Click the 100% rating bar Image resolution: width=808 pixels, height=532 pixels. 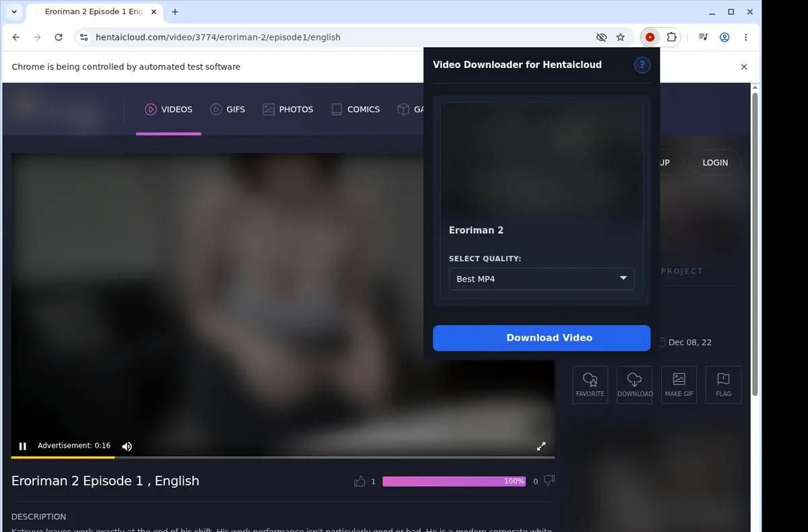point(454,481)
